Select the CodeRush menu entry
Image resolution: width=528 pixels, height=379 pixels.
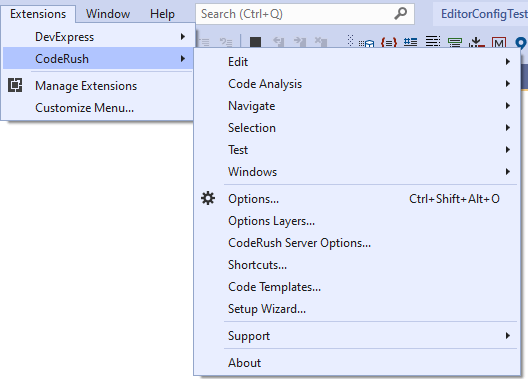98,59
